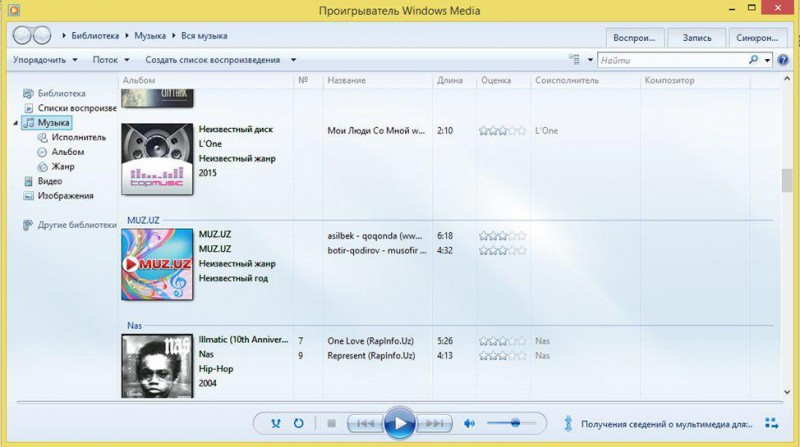Screen dimensions: 800x447
Task: Click Музыка in the breadcrumb
Action: click(150, 36)
